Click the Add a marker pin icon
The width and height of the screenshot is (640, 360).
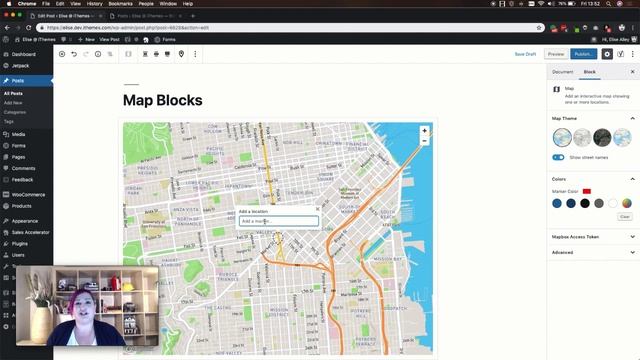tap(181, 54)
